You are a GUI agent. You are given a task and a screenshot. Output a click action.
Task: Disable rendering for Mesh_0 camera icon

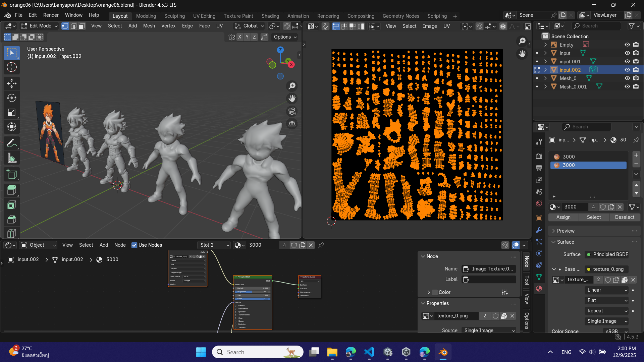pos(636,78)
